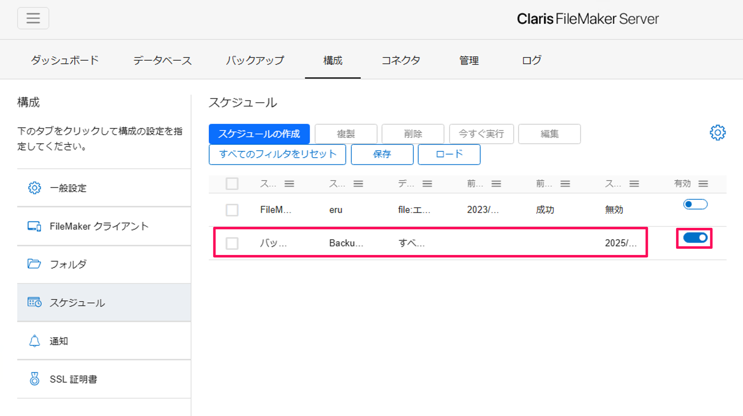Viewport: 743px width, 416px height.
Task: Open the hamburger menu at top left
Action: coord(33,18)
